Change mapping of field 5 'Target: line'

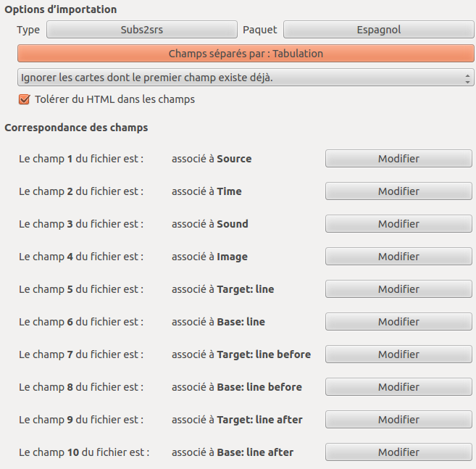pyautogui.click(x=398, y=289)
